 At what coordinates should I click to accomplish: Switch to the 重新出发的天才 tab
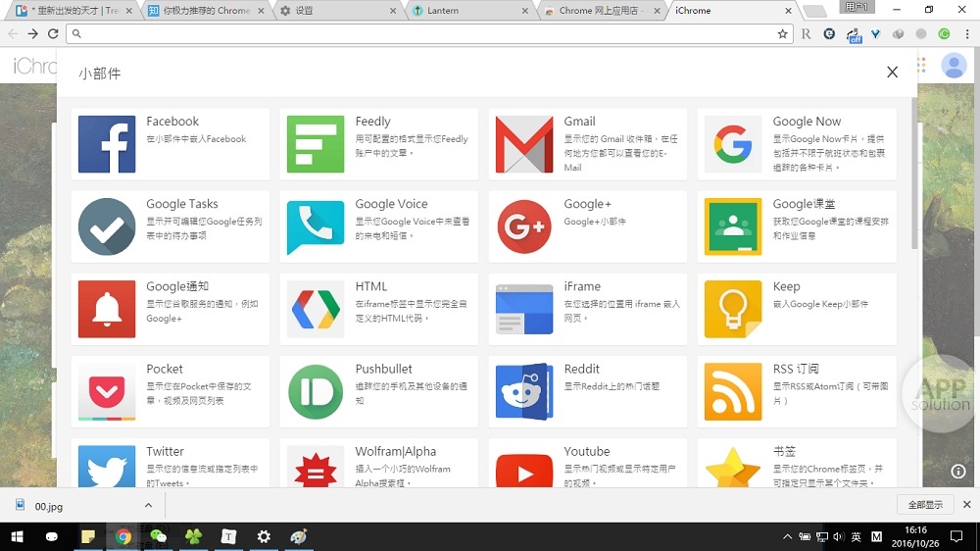tap(74, 11)
